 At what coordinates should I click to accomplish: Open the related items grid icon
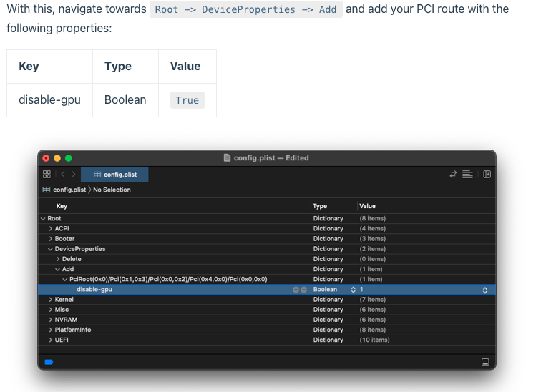(47, 175)
